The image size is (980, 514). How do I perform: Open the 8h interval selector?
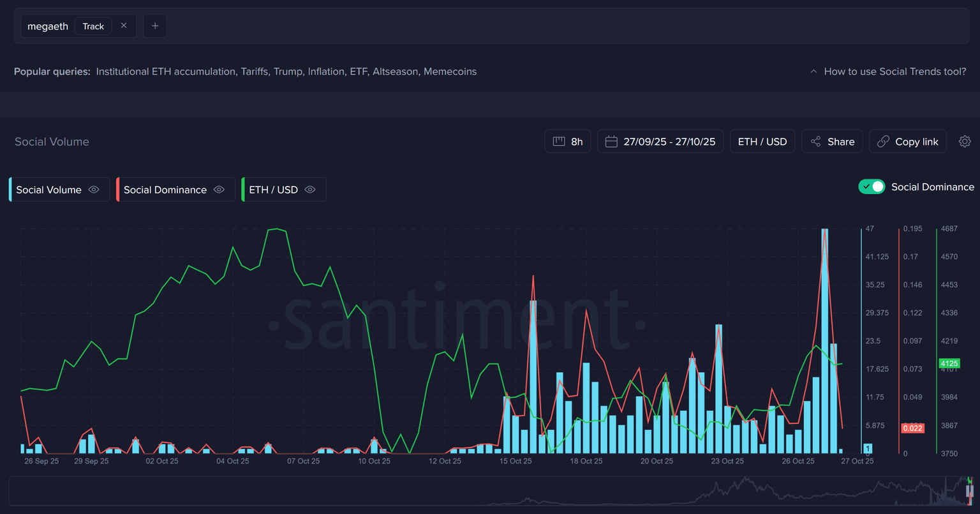pos(568,142)
